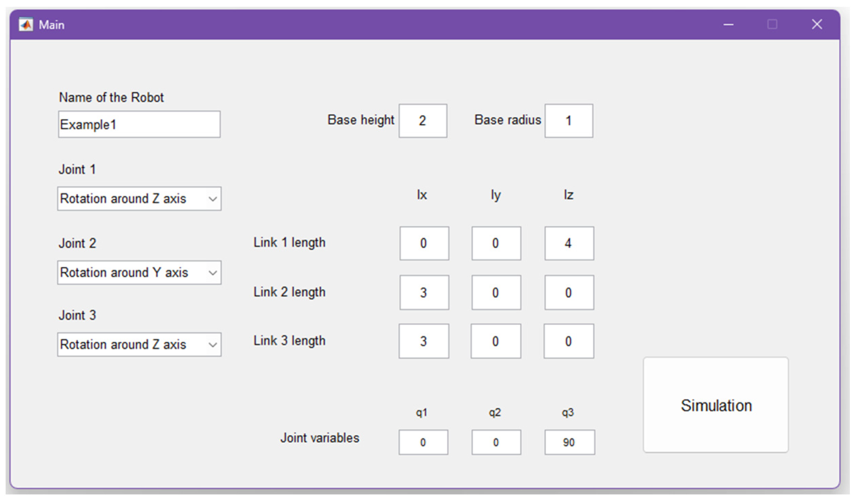This screenshot has height=504, width=856.
Task: Click Link 3 length ly field
Action: pyautogui.click(x=496, y=341)
